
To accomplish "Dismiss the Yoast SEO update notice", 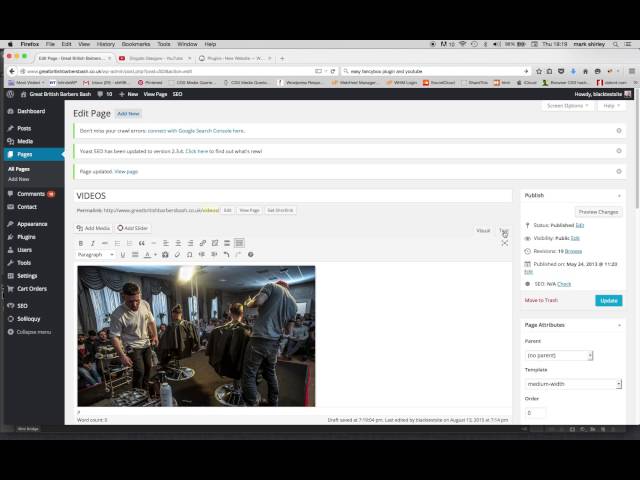I will [x=619, y=151].
